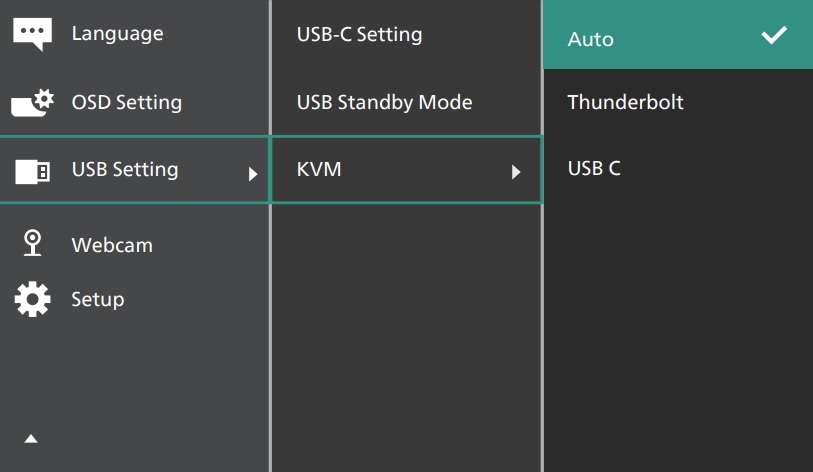
Task: Open the USB-C Setting submenu item
Action: (x=359, y=34)
